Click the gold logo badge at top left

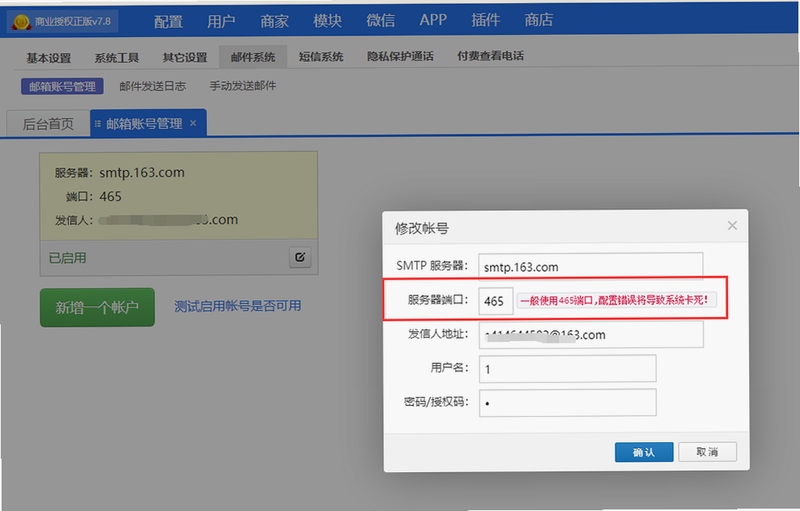tap(21, 22)
